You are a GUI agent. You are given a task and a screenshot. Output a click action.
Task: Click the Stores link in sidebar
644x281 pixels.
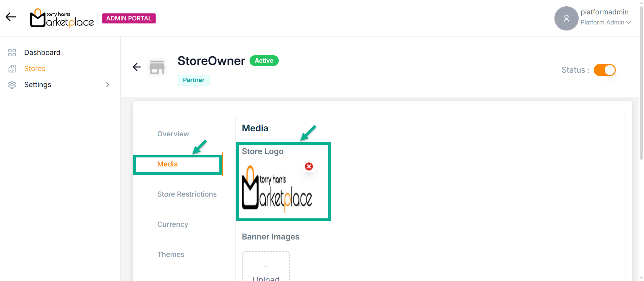click(x=35, y=69)
